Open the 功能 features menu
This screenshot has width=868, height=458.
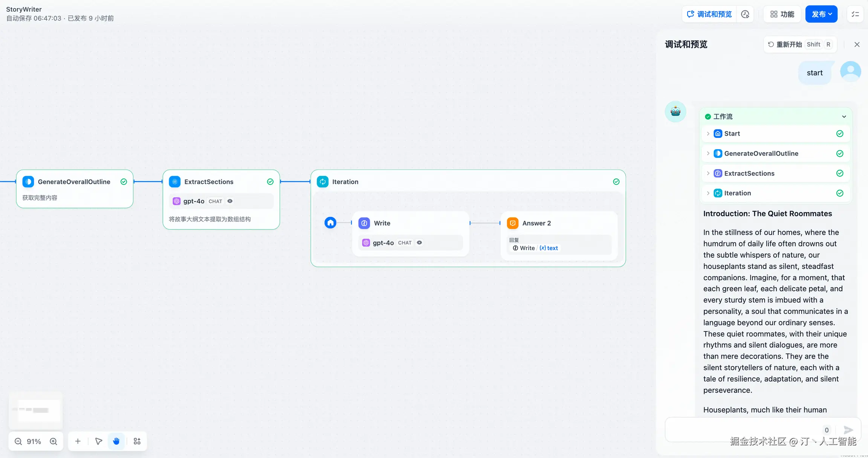tap(782, 14)
